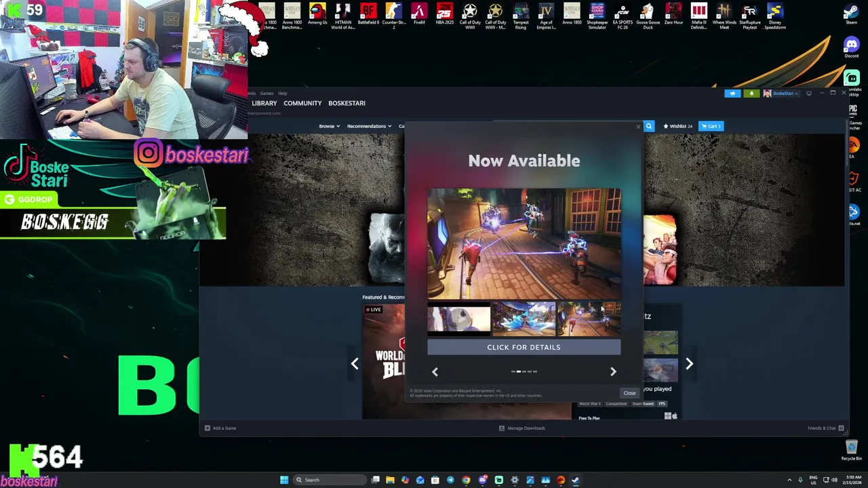Open Friends & Chat in Steam
The width and height of the screenshot is (868, 488).
pos(825,428)
